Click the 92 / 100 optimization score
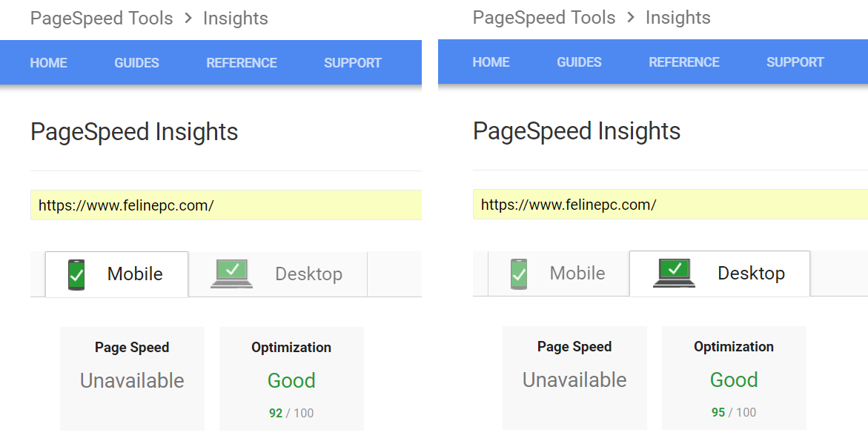 tap(291, 413)
